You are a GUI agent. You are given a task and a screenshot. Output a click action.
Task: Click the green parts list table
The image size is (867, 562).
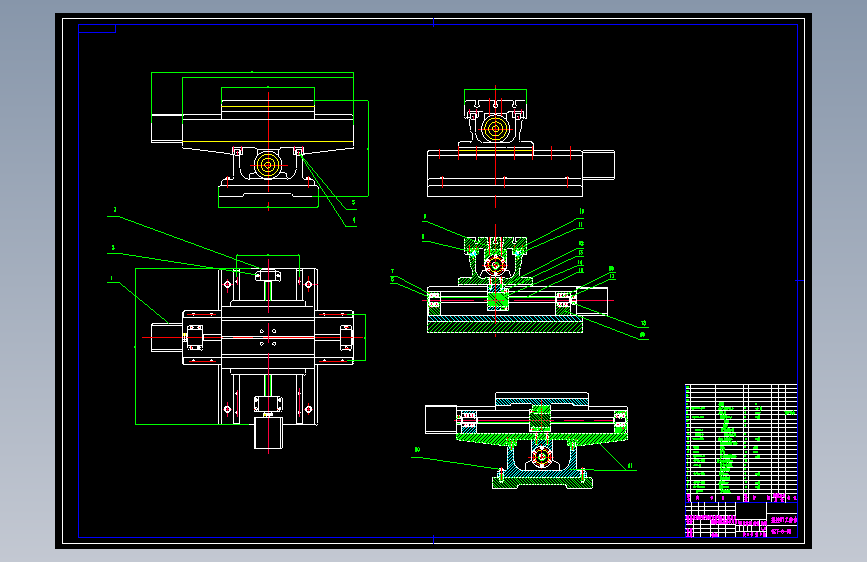(741, 443)
